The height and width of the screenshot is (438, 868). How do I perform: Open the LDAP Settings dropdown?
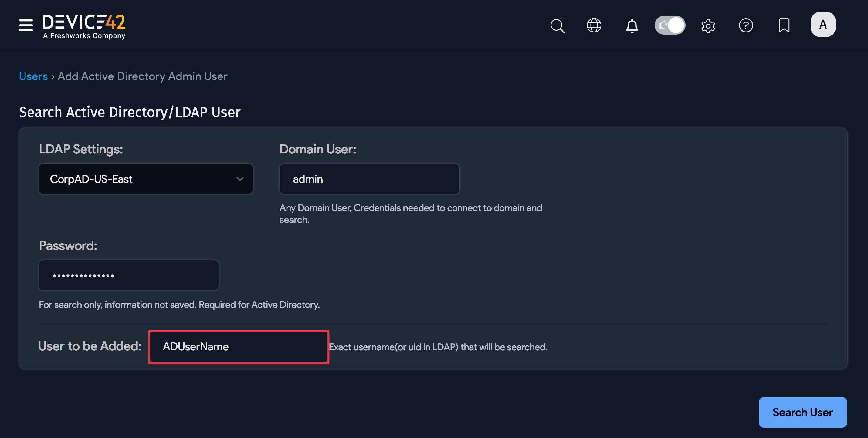tap(146, 179)
